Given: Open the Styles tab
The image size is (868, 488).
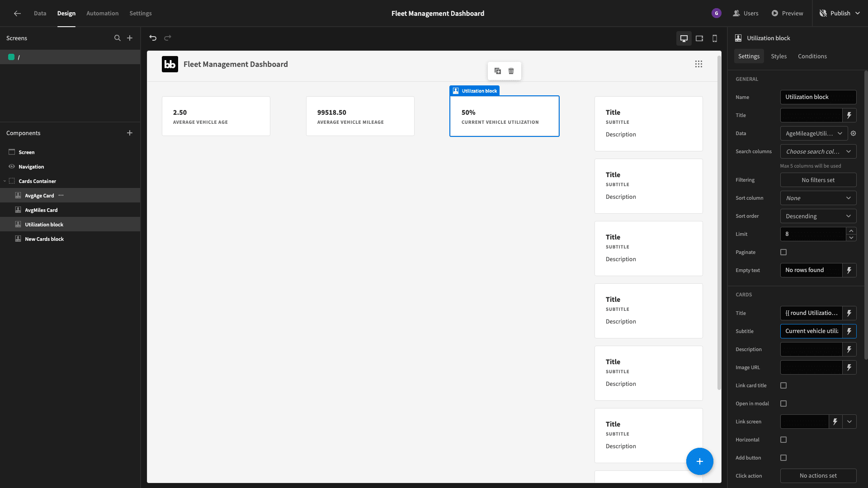Looking at the screenshot, I should click(x=778, y=56).
